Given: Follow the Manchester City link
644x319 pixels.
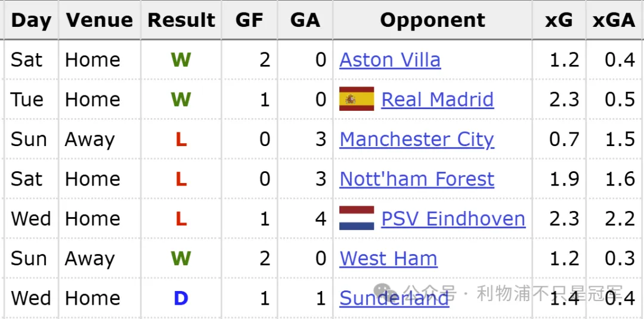Looking at the screenshot, I should 417,139.
